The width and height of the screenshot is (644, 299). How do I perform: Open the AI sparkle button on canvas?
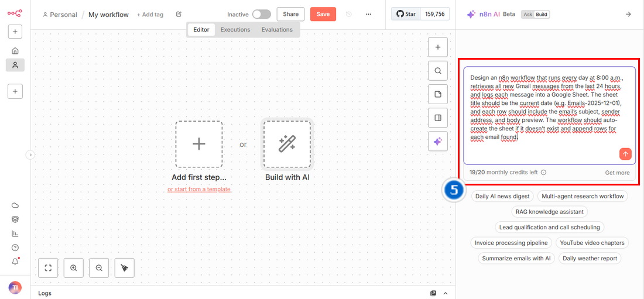(437, 141)
